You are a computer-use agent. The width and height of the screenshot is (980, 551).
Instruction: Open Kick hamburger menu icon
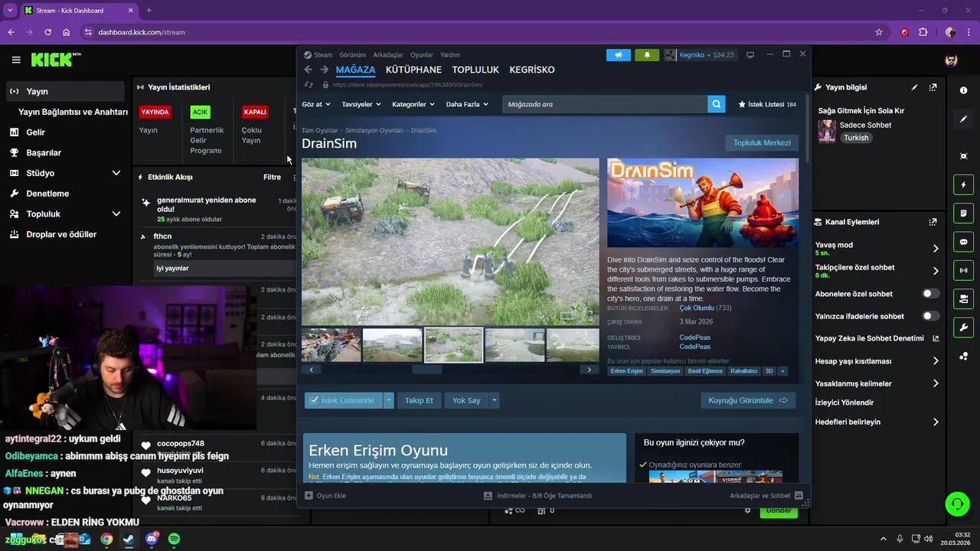pos(16,60)
